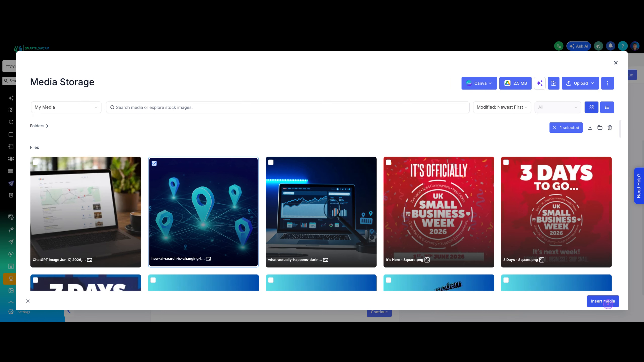The height and width of the screenshot is (362, 644).
Task: Open the sidebar media library image icon
Action: [11, 291]
